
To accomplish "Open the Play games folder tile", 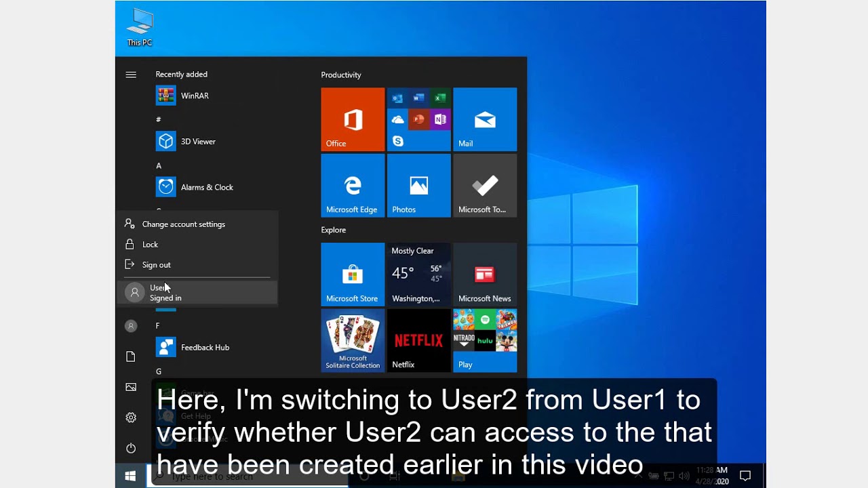I will 485,341.
